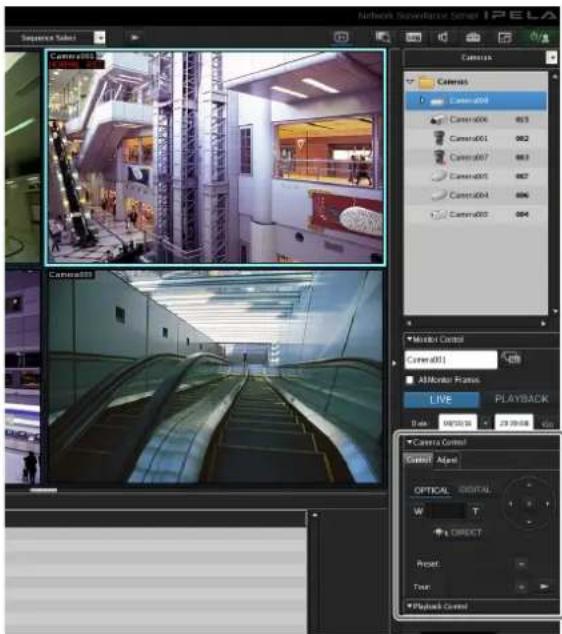This screenshot has width=562, height=634.
Task: Switch to LIVE mode
Action: tap(441, 400)
